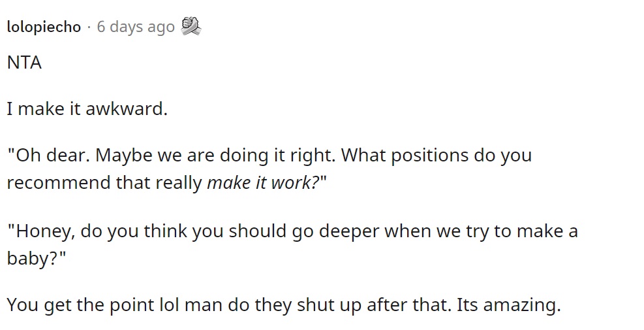The image size is (644, 330).
Task: Click the phrase "Maybe we are doing it right."
Action: pyautogui.click(x=216, y=156)
